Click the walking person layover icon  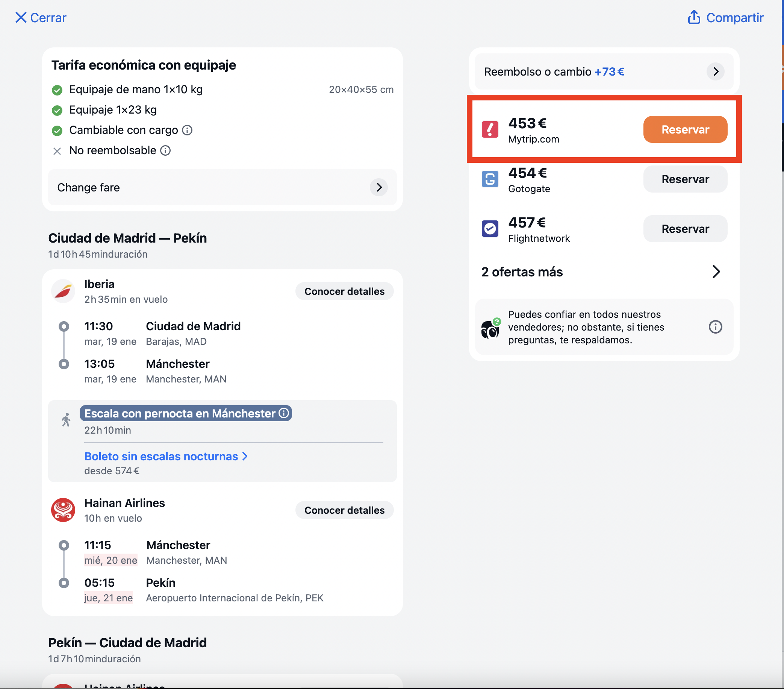pyautogui.click(x=66, y=420)
